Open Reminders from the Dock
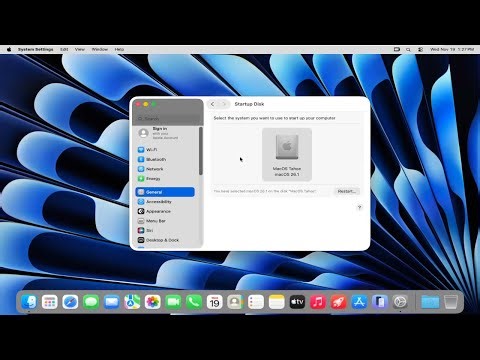480x360 pixels. (256, 302)
